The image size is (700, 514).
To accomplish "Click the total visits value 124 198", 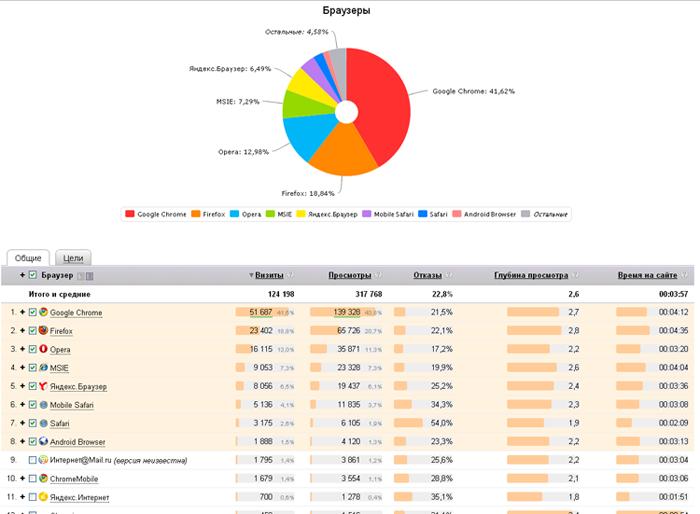I will tap(281, 294).
